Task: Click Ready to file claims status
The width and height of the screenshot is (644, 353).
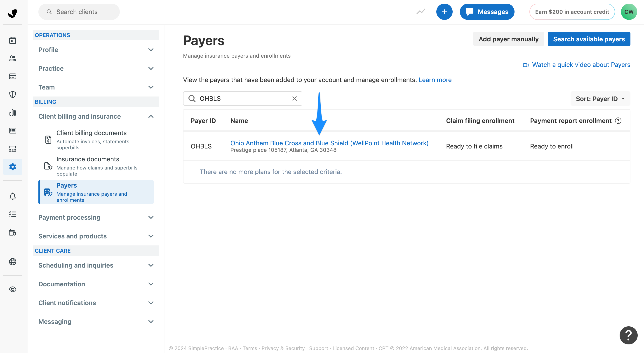Action: (x=474, y=146)
